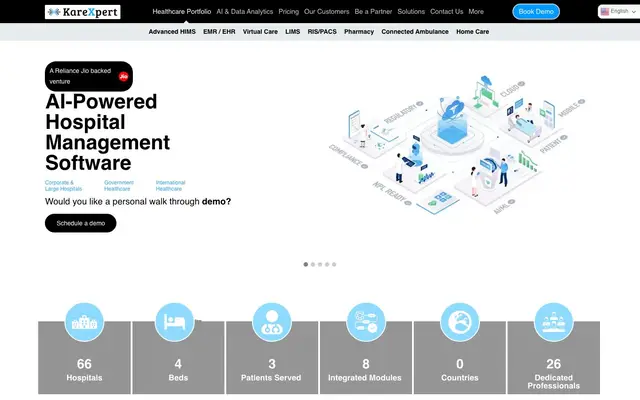Image resolution: width=640 pixels, height=400 pixels.
Task: Click the Jio logo badge
Action: pos(123,76)
